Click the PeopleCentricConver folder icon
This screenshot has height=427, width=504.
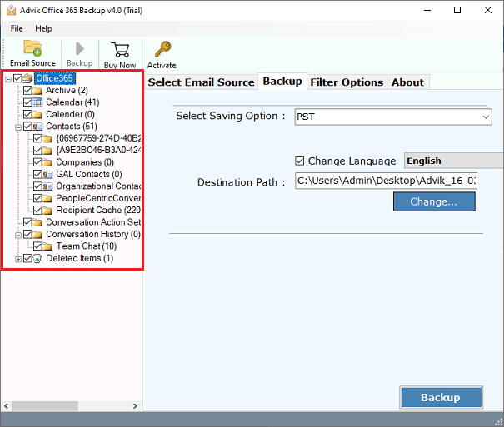click(x=47, y=198)
